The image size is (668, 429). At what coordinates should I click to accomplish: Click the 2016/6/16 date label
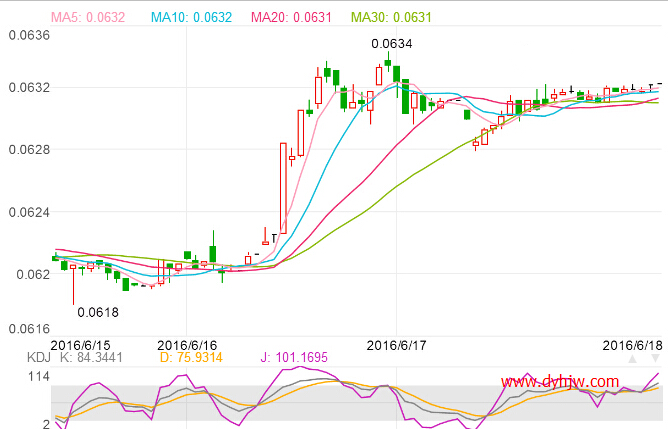click(187, 345)
